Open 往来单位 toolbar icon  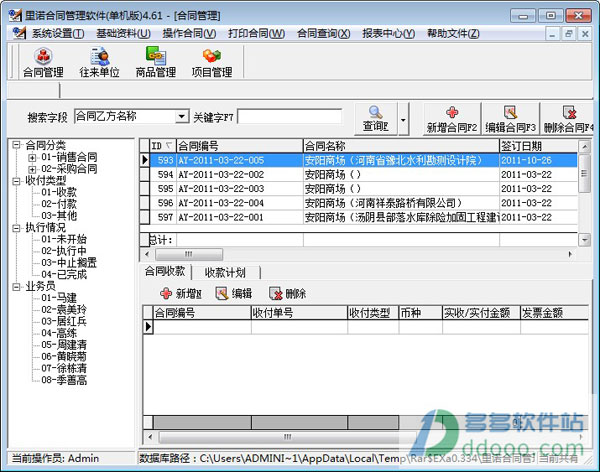click(99, 62)
